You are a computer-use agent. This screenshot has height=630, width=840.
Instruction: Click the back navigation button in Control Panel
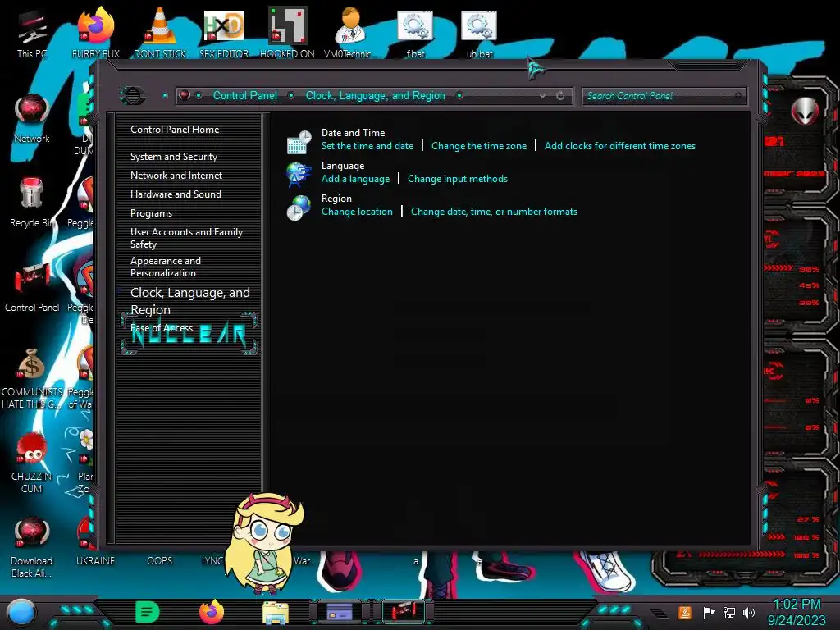tap(133, 96)
